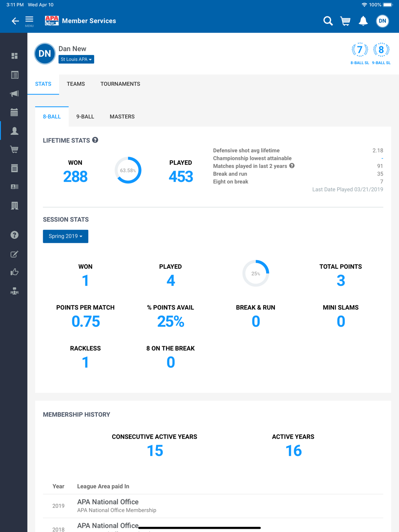The width and height of the screenshot is (399, 532).
Task: Open the dashboard grid sidebar icon
Action: click(x=14, y=56)
